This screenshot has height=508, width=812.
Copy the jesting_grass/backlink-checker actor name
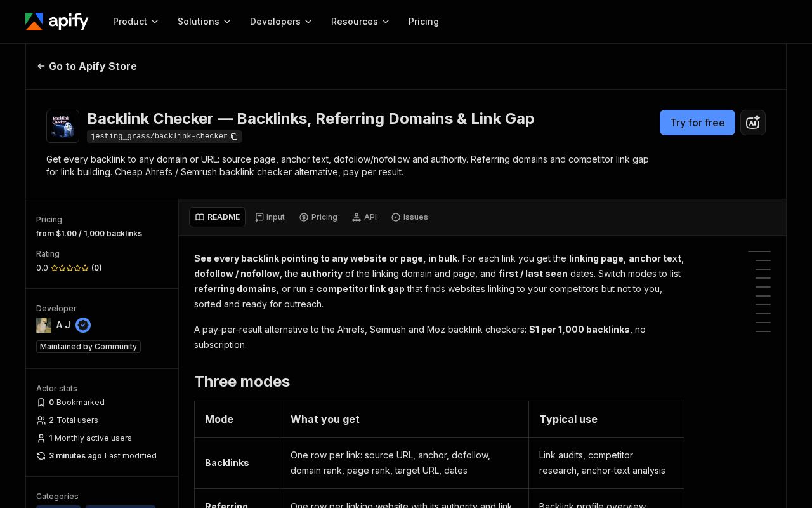(234, 137)
